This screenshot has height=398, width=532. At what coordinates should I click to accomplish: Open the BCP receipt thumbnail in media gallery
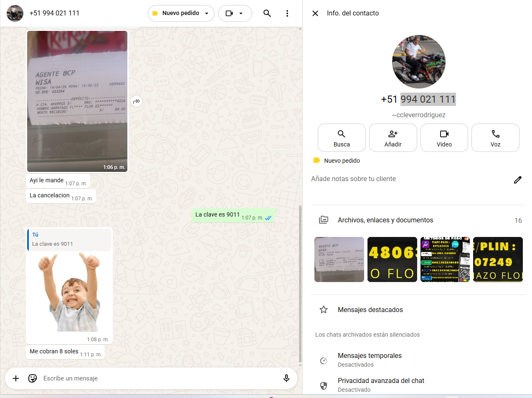tap(339, 259)
